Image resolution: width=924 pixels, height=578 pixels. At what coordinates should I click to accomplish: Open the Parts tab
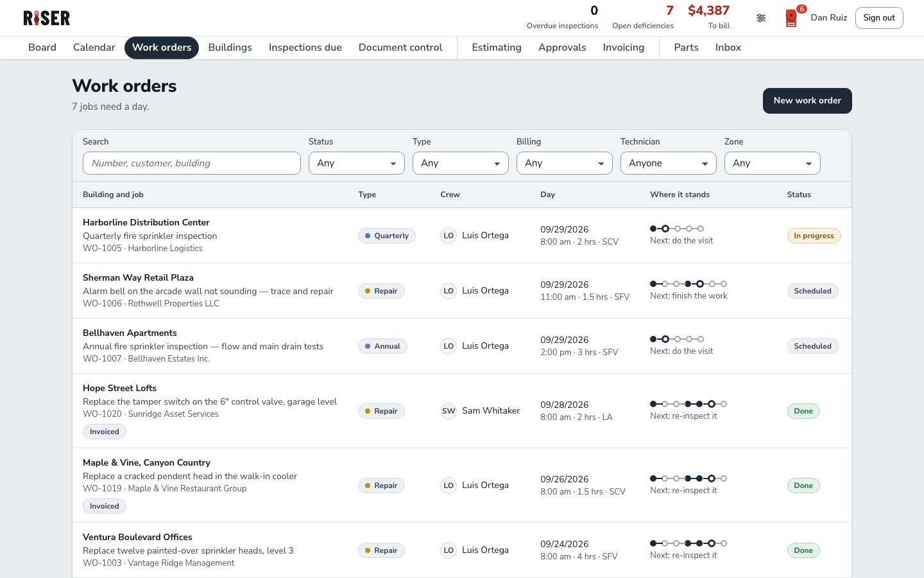coord(687,48)
